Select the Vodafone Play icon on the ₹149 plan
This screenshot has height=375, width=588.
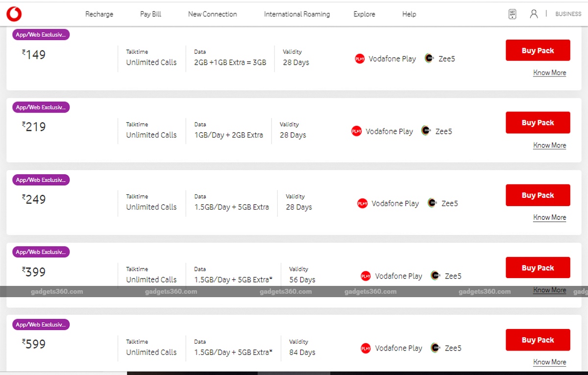point(359,58)
